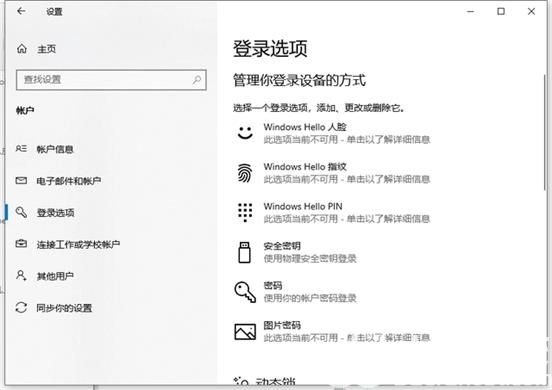The height and width of the screenshot is (390, 552).
Task: Close the Settings window
Action: (531, 12)
